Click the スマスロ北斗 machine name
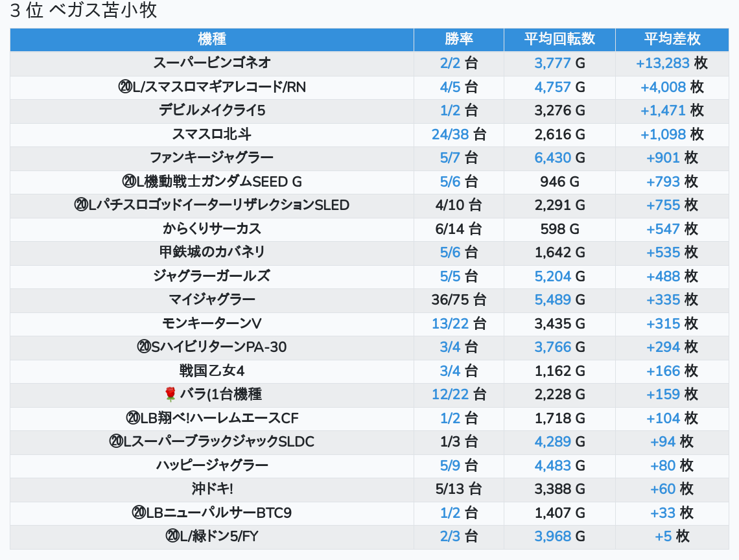The height and width of the screenshot is (560, 739). 211,134
